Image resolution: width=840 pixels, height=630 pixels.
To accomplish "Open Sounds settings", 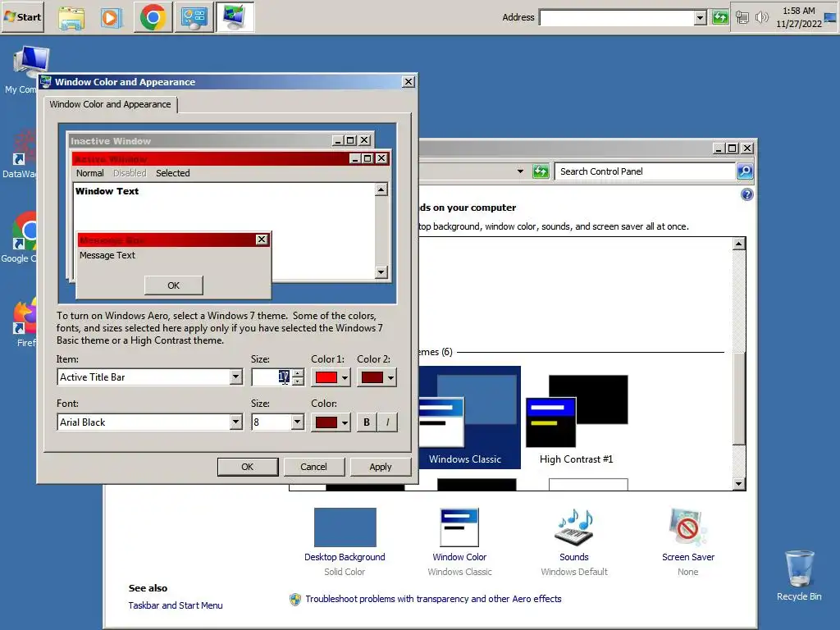I will click(573, 542).
